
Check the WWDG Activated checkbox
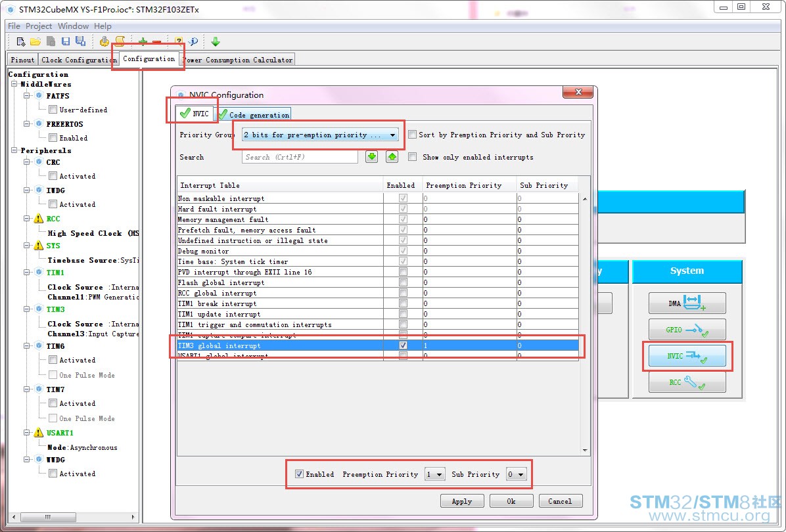pyautogui.click(x=53, y=474)
